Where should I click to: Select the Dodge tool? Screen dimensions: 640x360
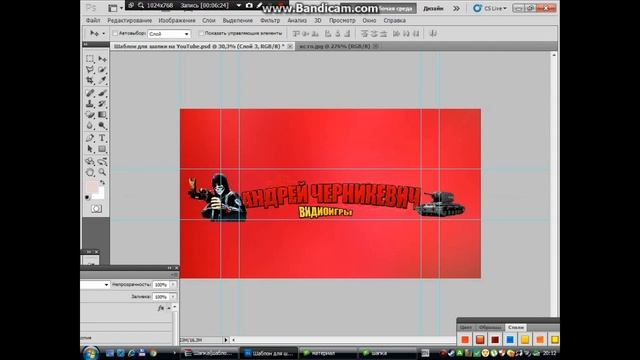click(x=102, y=126)
